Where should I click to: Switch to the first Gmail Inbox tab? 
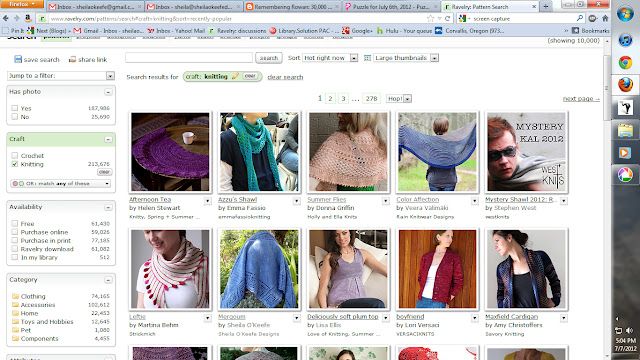coord(95,7)
